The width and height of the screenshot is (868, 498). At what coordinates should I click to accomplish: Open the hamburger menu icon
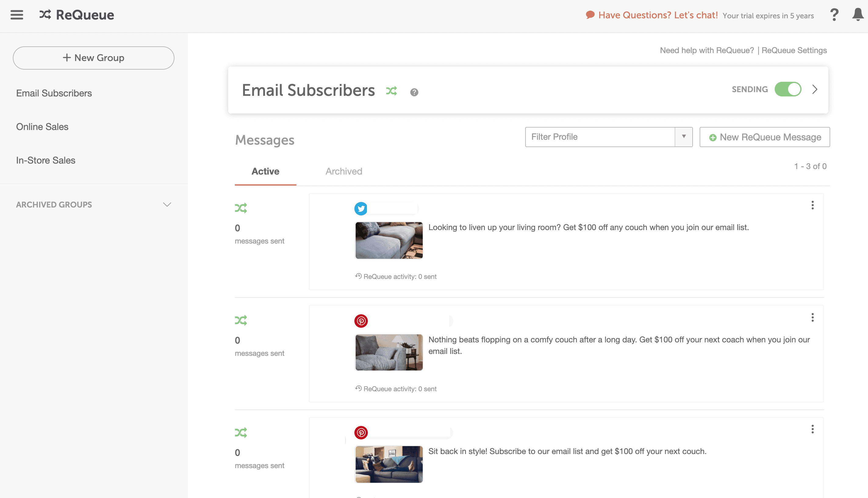[x=17, y=15]
